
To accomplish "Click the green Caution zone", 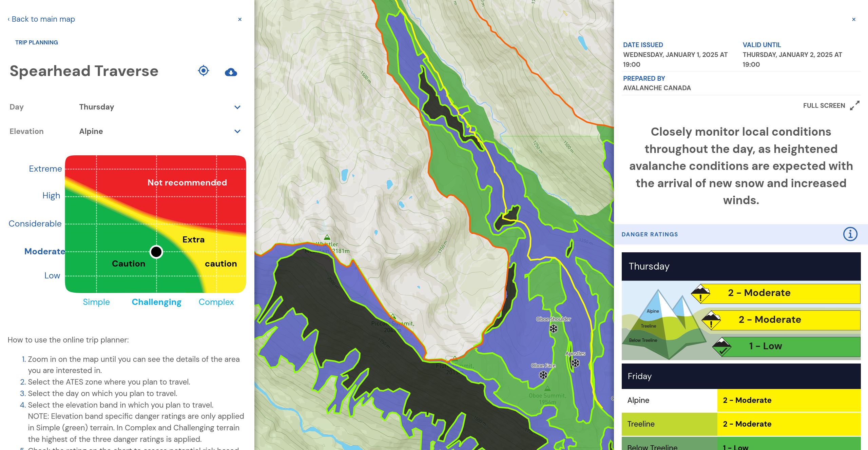I will point(129,264).
